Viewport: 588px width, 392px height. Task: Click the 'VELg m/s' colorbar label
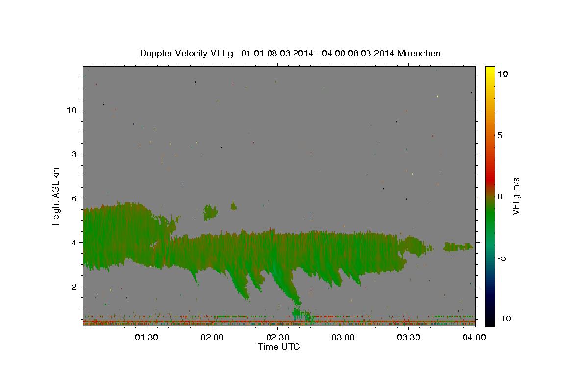(516, 196)
